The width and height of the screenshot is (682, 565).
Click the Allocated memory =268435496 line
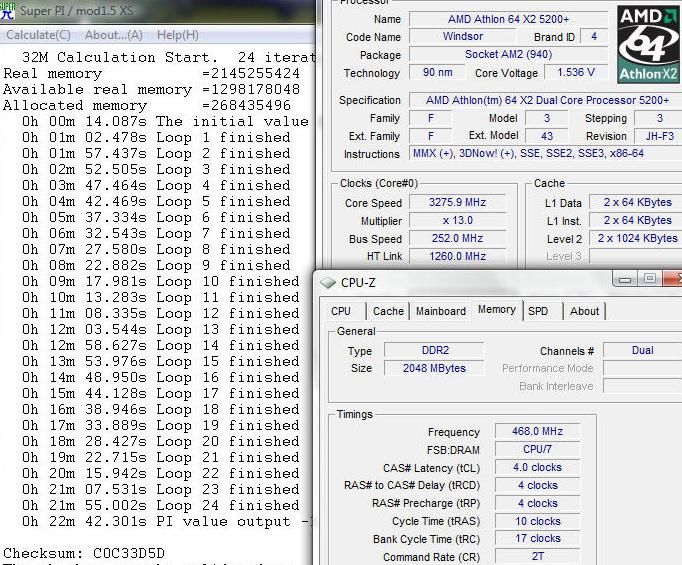pyautogui.click(x=147, y=106)
